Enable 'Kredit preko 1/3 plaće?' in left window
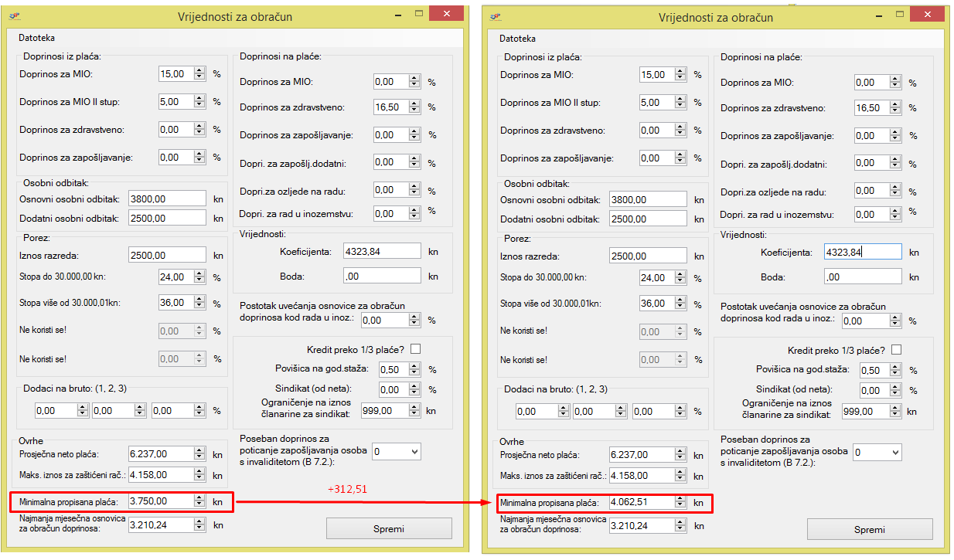This screenshot has height=560, width=954. [416, 349]
